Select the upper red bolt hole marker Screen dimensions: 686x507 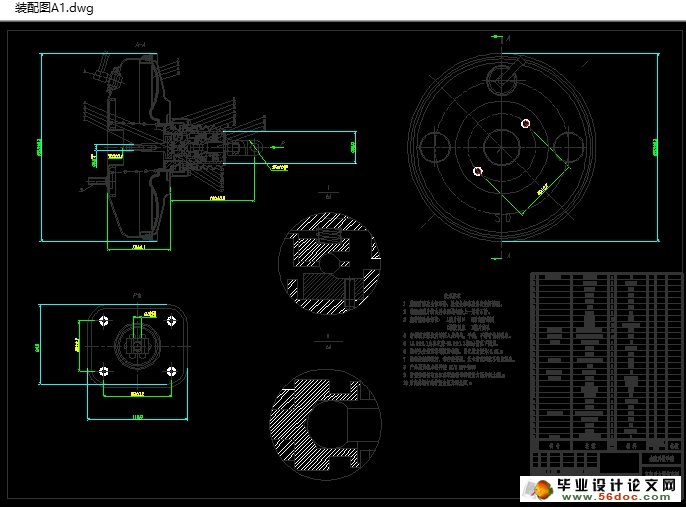(526, 123)
